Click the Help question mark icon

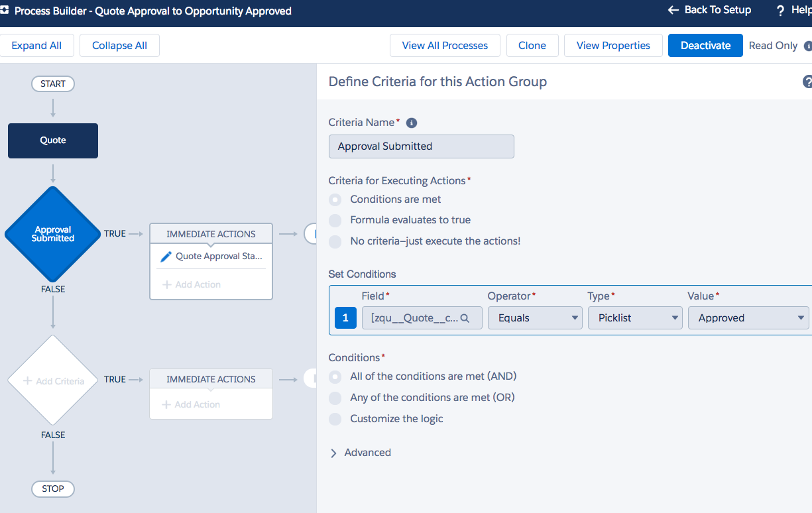(780, 11)
